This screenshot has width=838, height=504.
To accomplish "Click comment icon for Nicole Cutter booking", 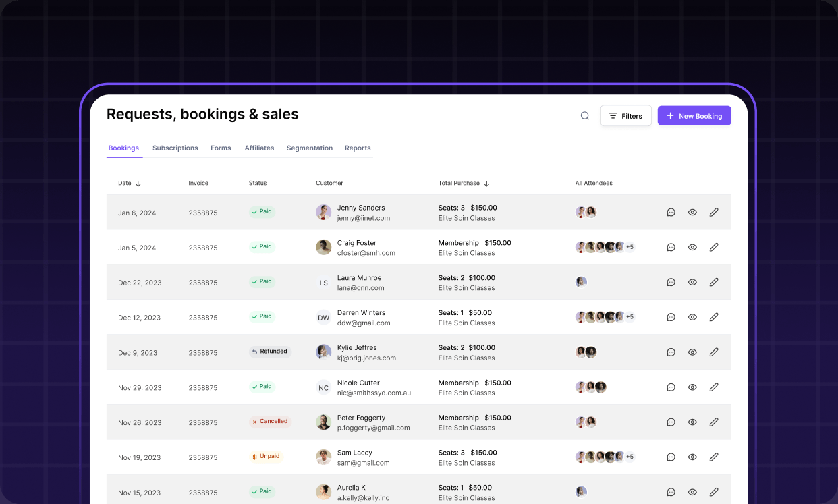I will click(x=671, y=387).
